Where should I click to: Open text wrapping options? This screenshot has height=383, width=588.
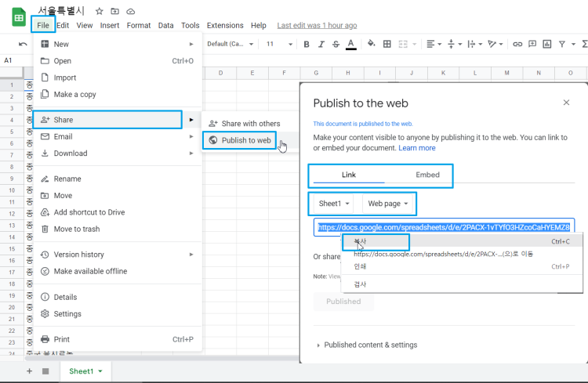(x=475, y=44)
